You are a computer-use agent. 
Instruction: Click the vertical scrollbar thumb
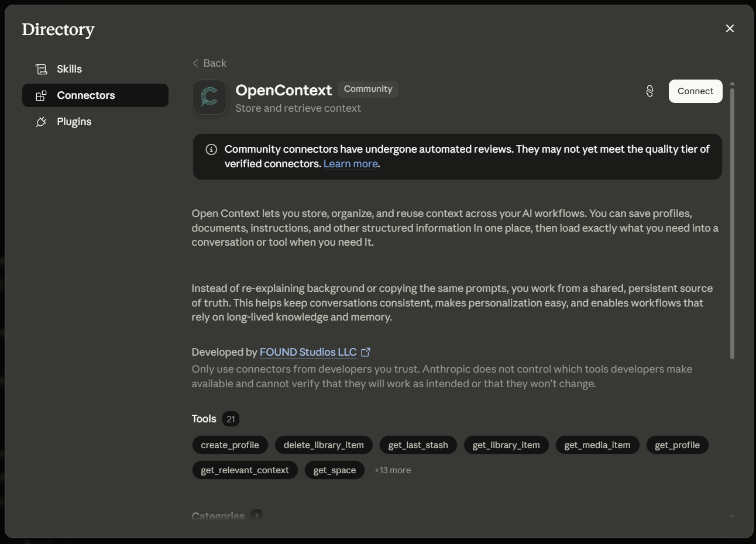[x=732, y=223]
